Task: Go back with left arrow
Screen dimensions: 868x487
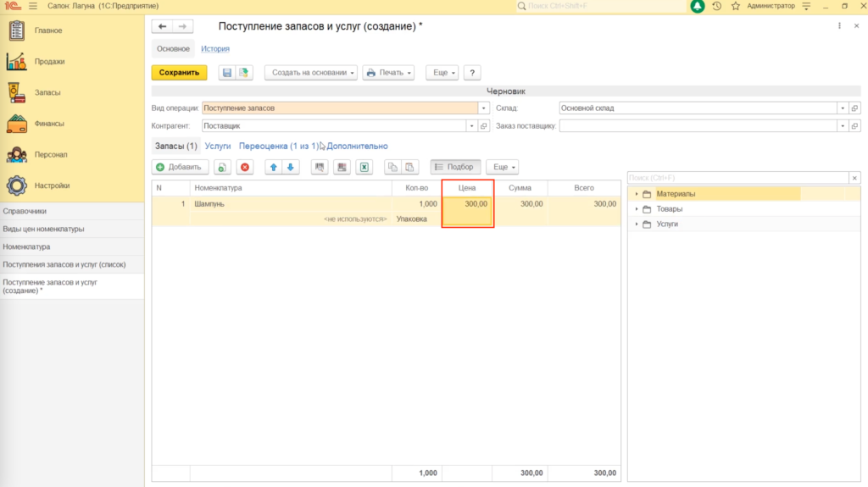Action: click(x=162, y=26)
